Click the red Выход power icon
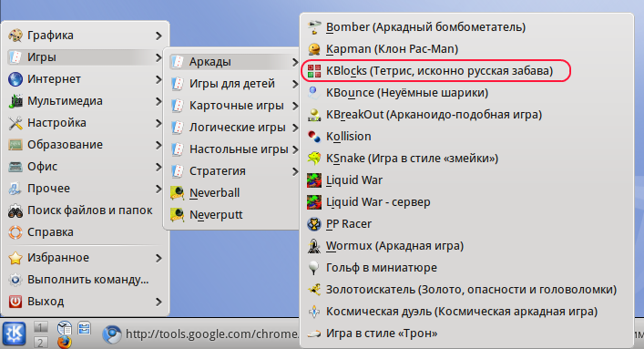Image resolution: width=644 pixels, height=349 pixels. coord(15,302)
